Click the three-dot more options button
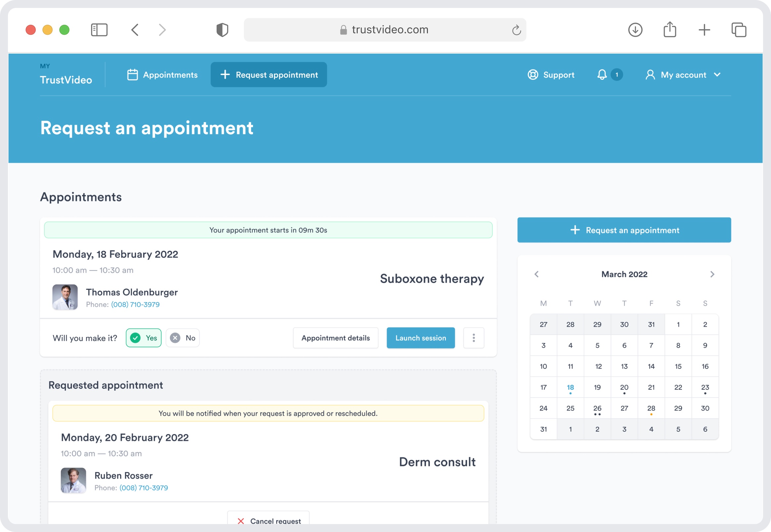This screenshot has width=771, height=532. coord(473,338)
